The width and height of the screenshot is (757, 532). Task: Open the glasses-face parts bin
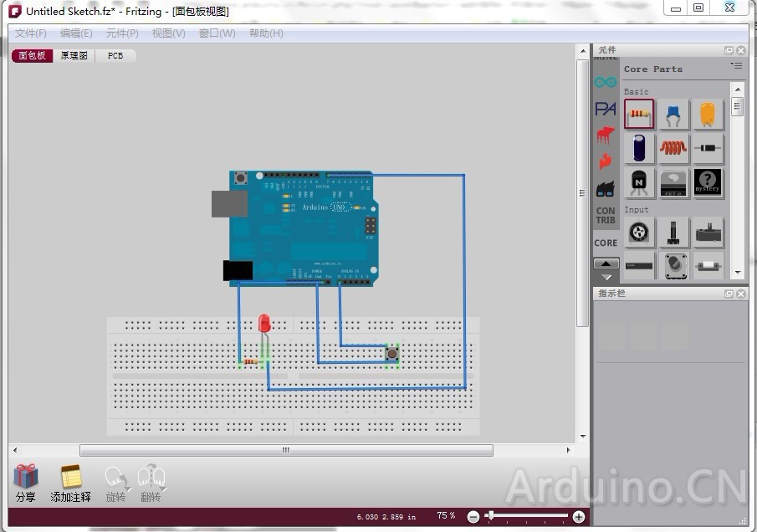pyautogui.click(x=606, y=189)
